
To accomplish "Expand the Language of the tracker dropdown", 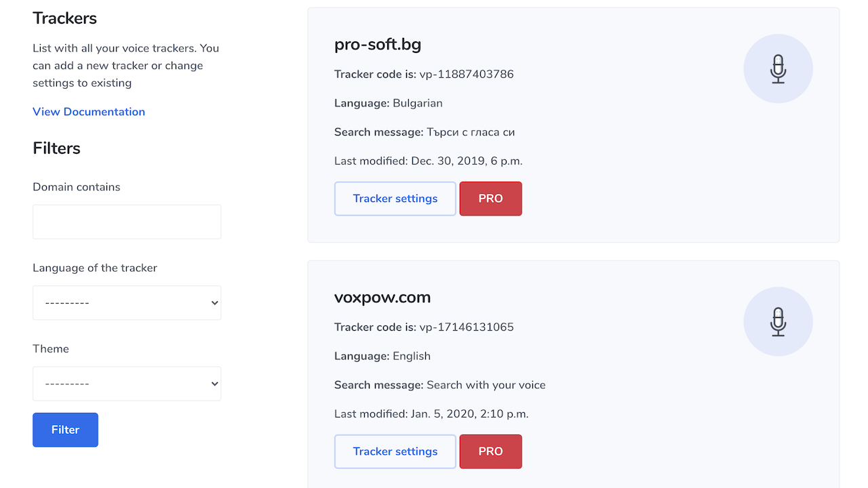I will point(127,303).
